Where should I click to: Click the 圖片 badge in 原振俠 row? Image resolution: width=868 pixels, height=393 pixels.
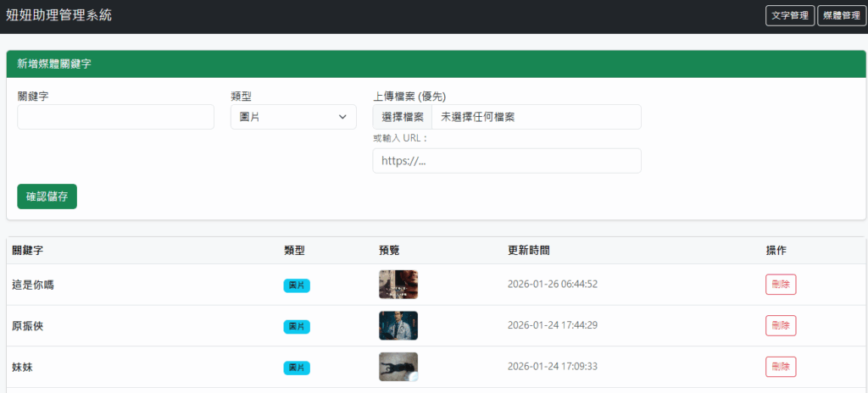tap(297, 326)
